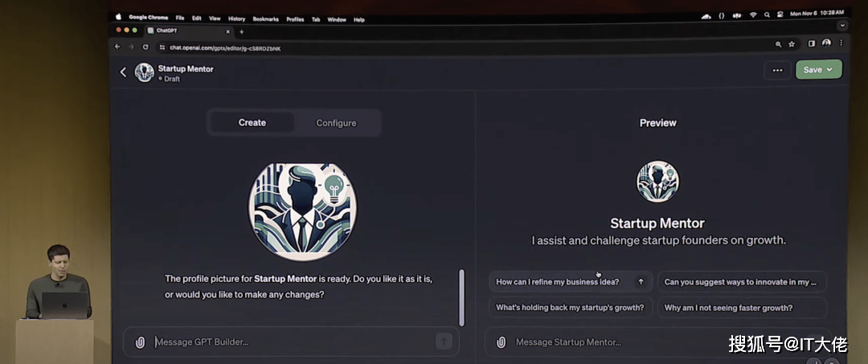
Task: Open Control Center in menu bar
Action: point(780,14)
